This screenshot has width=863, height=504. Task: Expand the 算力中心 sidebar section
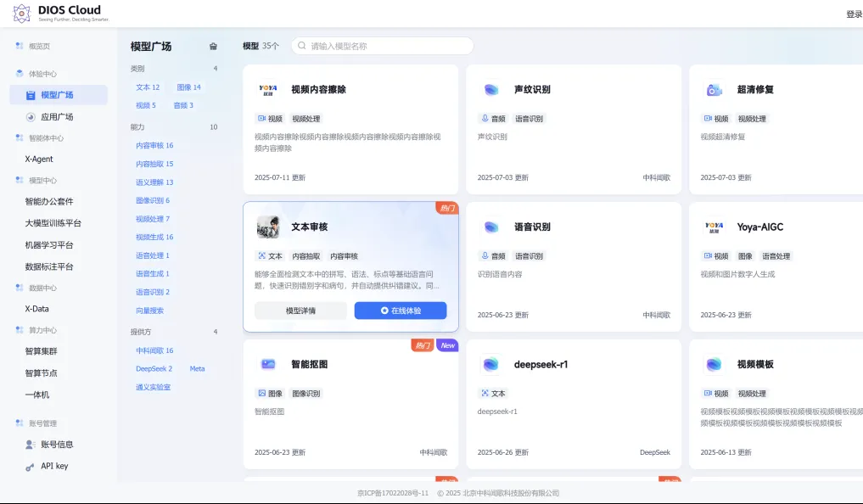pyautogui.click(x=42, y=330)
